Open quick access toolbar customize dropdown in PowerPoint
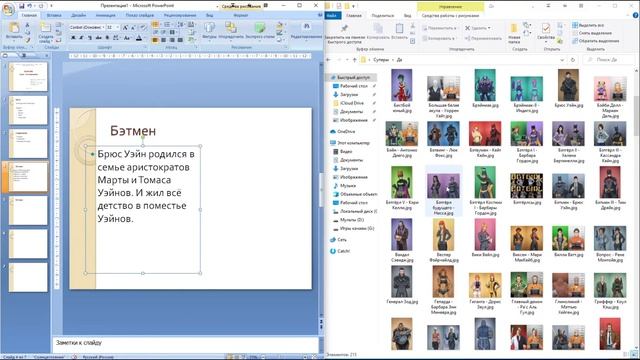The image size is (640, 360). (x=51, y=6)
